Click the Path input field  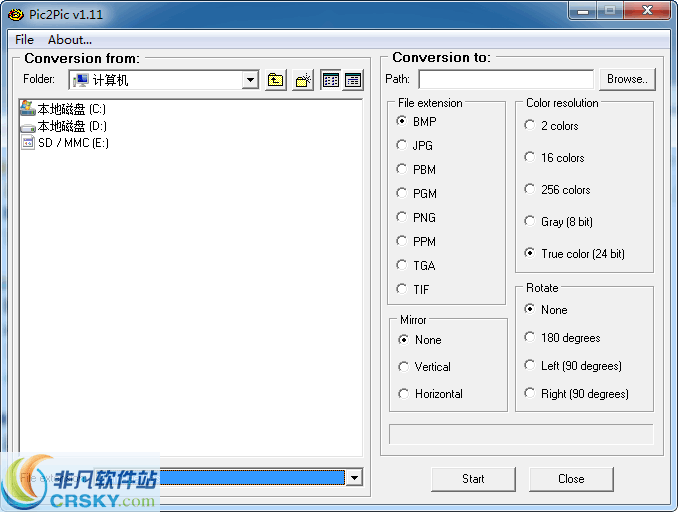pyautogui.click(x=506, y=79)
